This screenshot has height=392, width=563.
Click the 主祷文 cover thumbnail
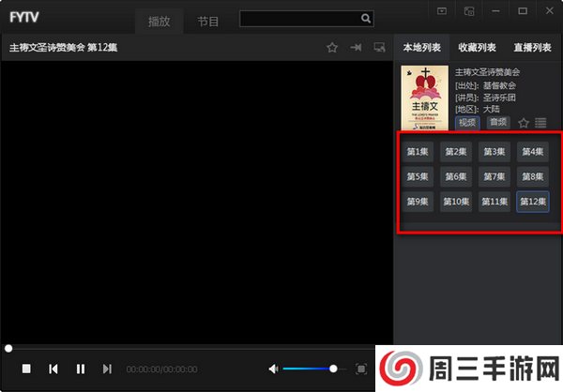425,98
